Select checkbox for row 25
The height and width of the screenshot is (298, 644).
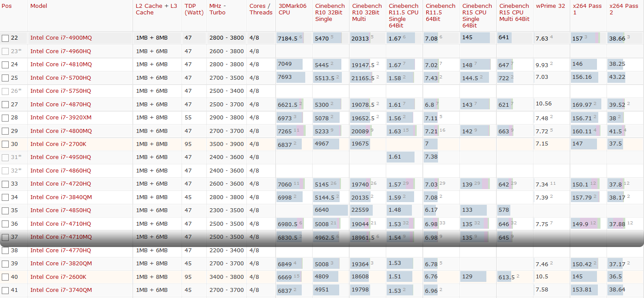coord(5,78)
